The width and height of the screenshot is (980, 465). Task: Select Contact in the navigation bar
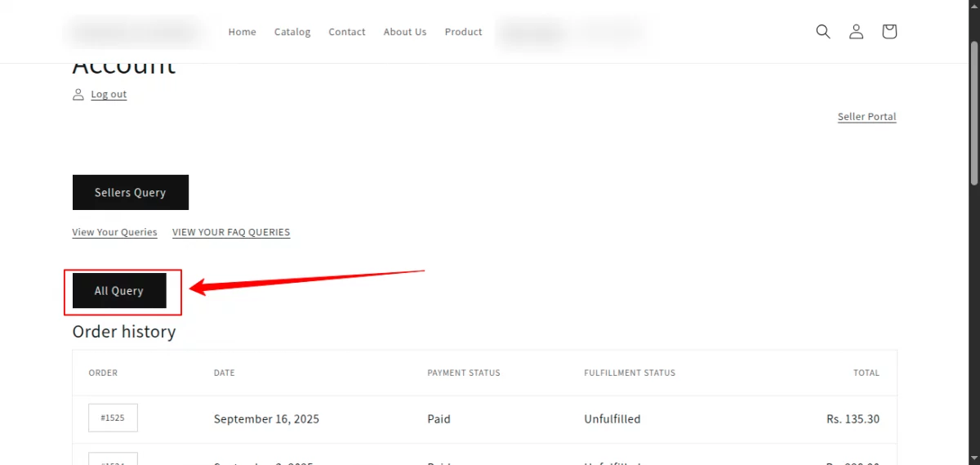(x=347, y=32)
